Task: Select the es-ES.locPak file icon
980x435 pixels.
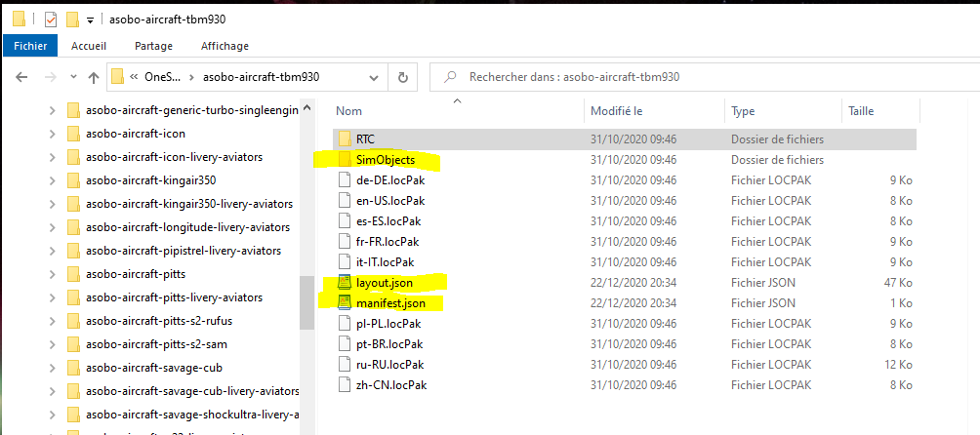Action: point(345,221)
